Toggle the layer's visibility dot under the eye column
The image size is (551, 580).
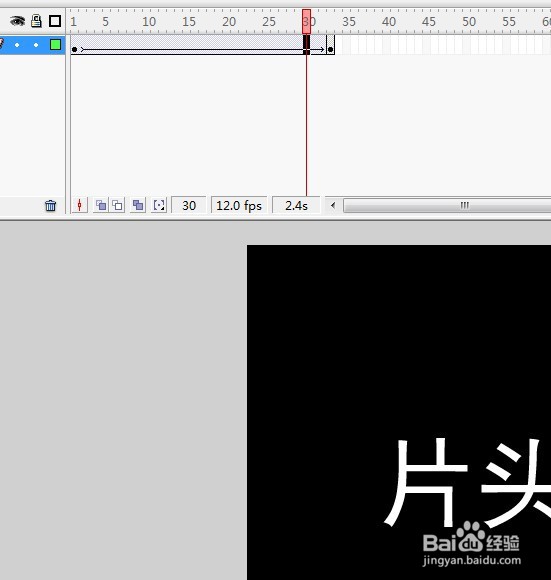coord(17,45)
